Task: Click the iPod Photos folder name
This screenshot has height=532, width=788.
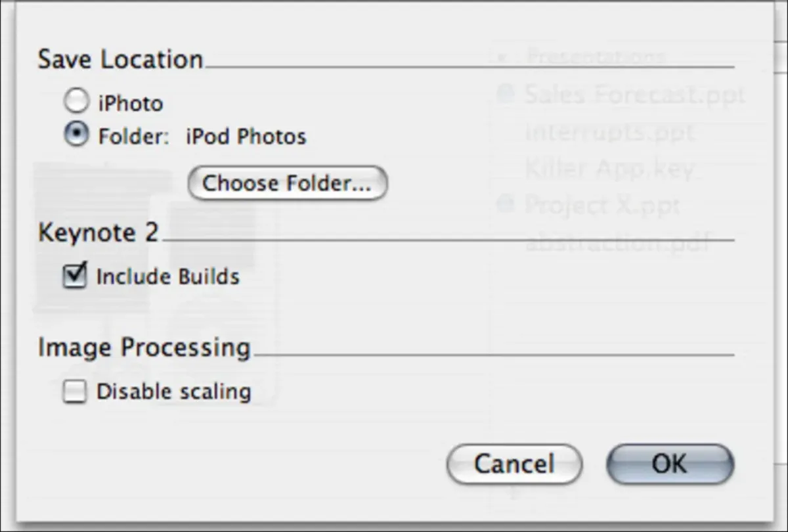Action: [246, 137]
